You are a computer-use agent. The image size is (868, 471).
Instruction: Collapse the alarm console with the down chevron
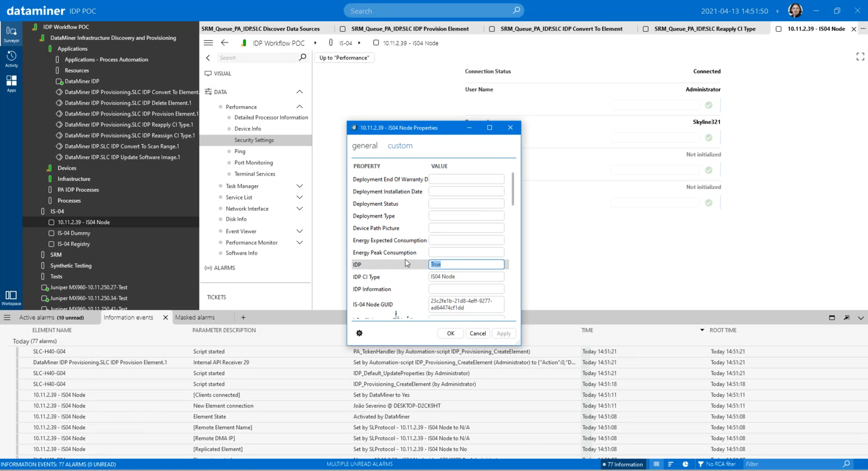pos(861,317)
